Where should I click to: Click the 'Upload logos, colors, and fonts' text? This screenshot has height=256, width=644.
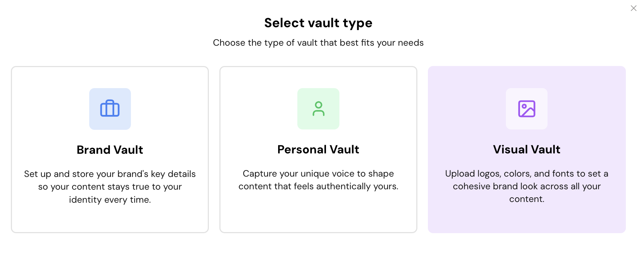[x=527, y=174]
